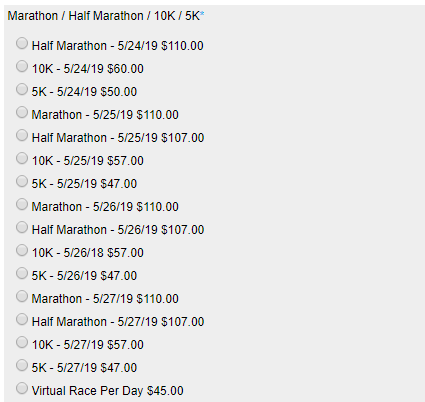Select the 10K 5/26/18 $57.00 radio button

[x=22, y=250]
